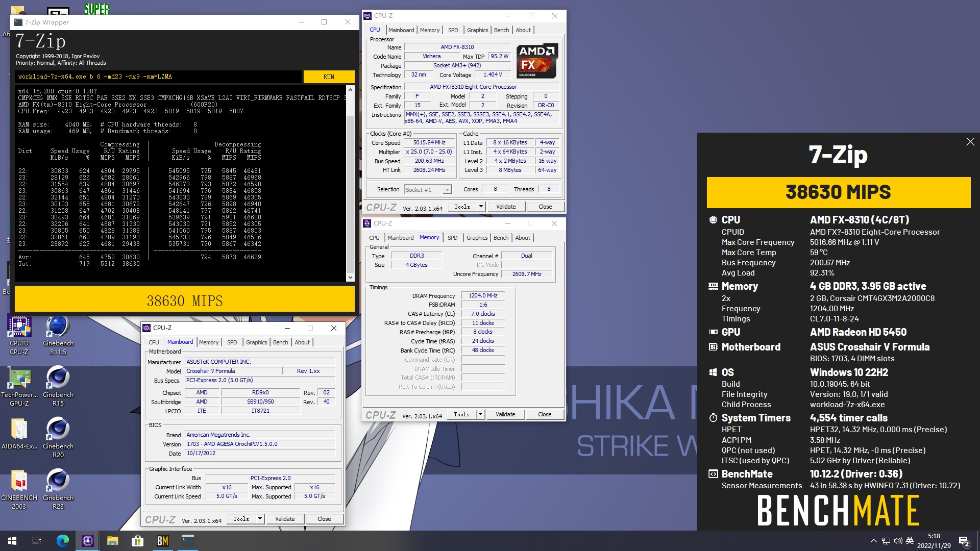Open Tools dropdown arrow in CPU tab window
The image size is (980, 551).
point(481,207)
